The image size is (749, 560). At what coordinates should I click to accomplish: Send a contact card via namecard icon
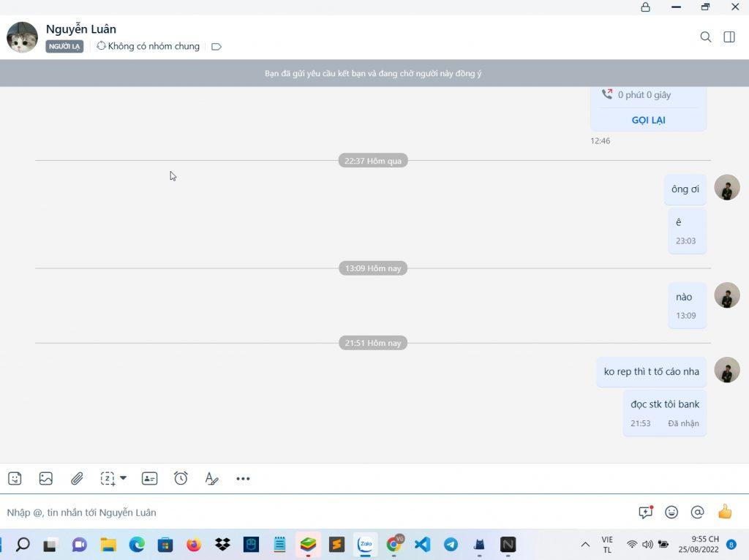(x=149, y=479)
